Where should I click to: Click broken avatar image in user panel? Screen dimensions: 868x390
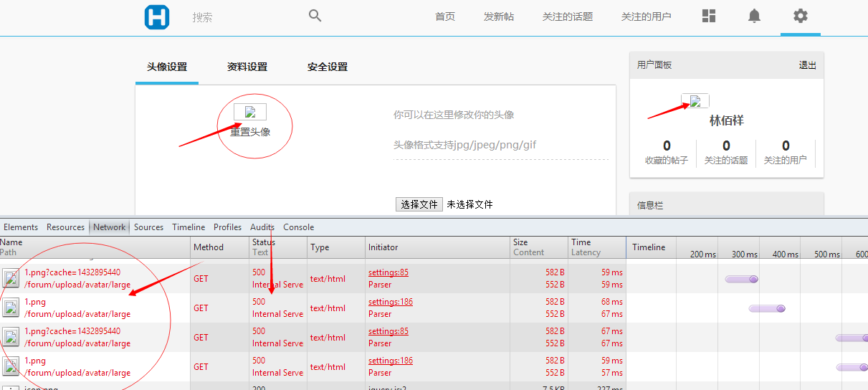695,101
